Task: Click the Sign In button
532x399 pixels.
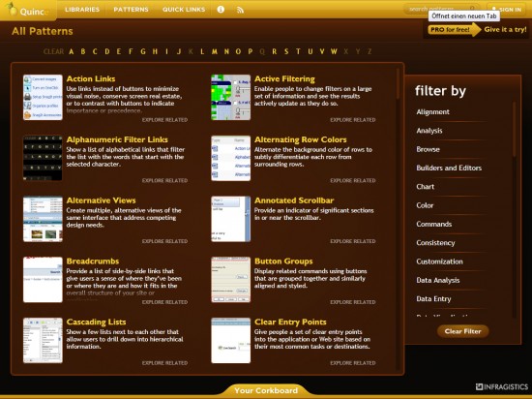Action: [507, 9]
